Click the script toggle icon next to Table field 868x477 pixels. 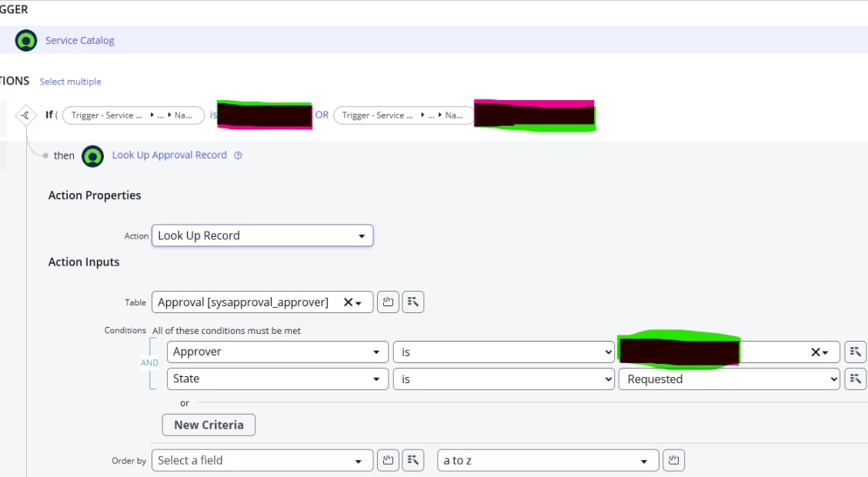click(x=388, y=302)
